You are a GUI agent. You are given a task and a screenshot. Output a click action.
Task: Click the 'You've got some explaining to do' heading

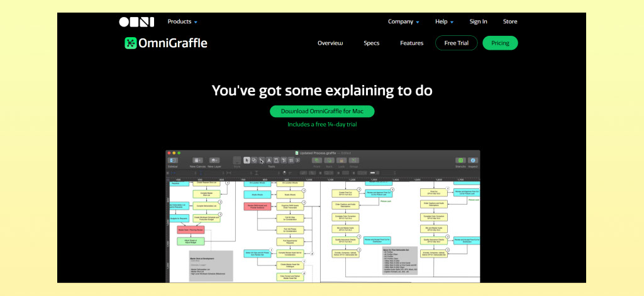(322, 91)
